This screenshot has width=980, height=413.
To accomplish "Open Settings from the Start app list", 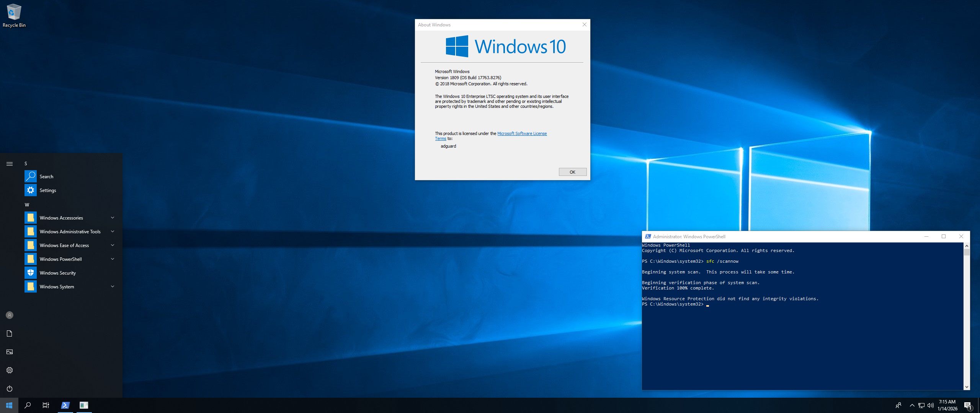I will pos(47,190).
